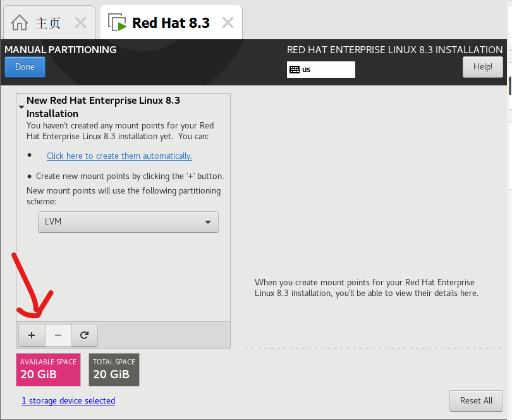The height and width of the screenshot is (420, 512).
Task: Click the home icon on the 主页 tab
Action: [x=20, y=22]
